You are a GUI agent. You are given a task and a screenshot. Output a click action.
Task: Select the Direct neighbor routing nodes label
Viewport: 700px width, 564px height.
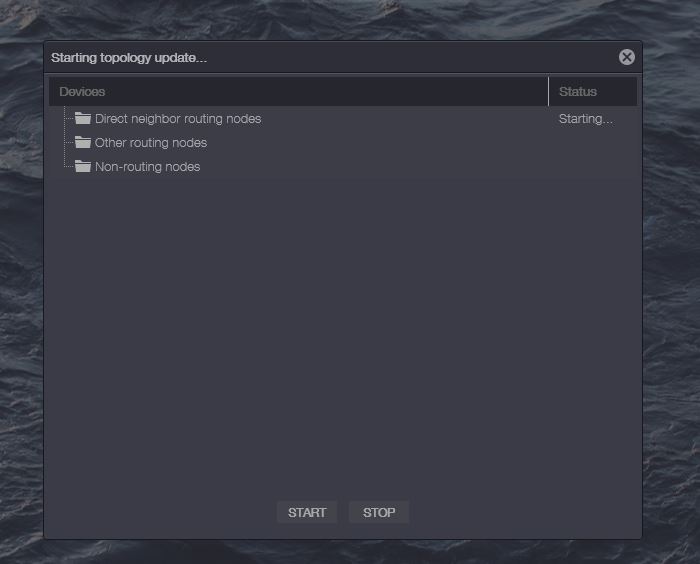[x=178, y=119]
